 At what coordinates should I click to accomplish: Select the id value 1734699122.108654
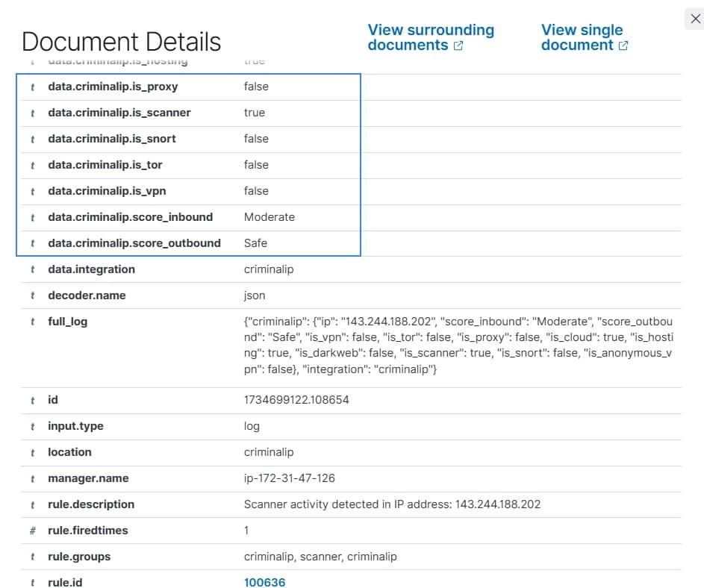click(x=296, y=400)
